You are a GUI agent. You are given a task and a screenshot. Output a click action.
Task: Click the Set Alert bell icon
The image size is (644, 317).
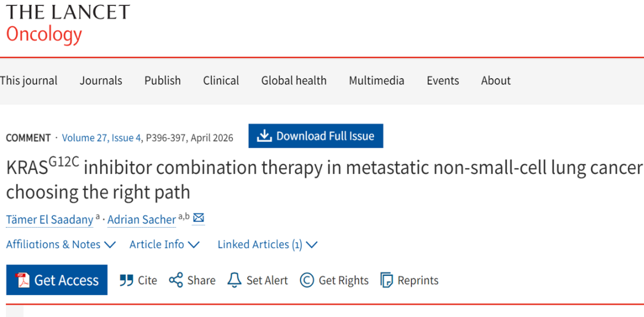(x=234, y=280)
